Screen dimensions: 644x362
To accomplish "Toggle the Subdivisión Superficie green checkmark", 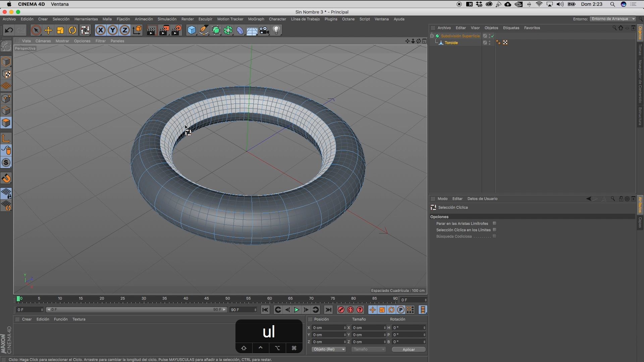I will point(493,36).
